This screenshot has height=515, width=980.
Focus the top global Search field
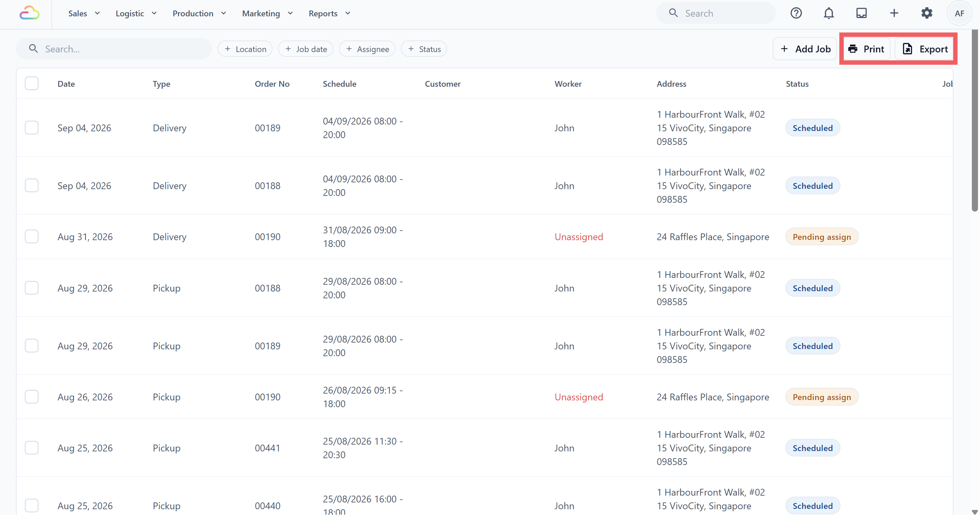point(715,13)
